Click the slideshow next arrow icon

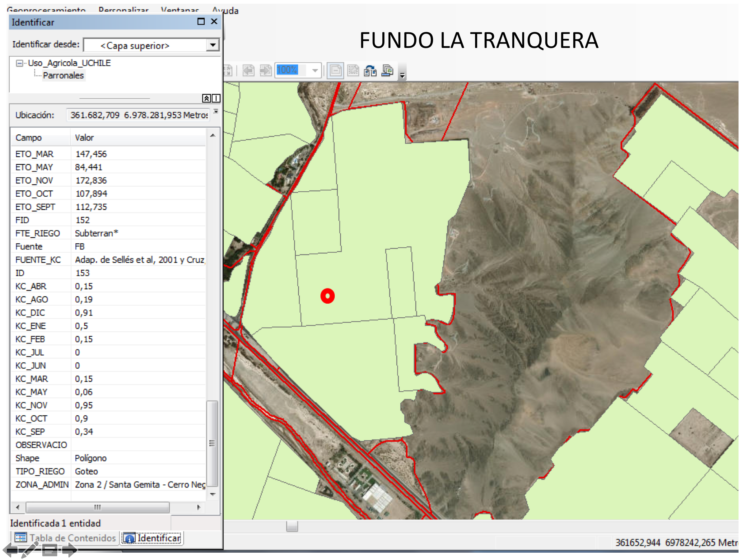tap(70, 550)
